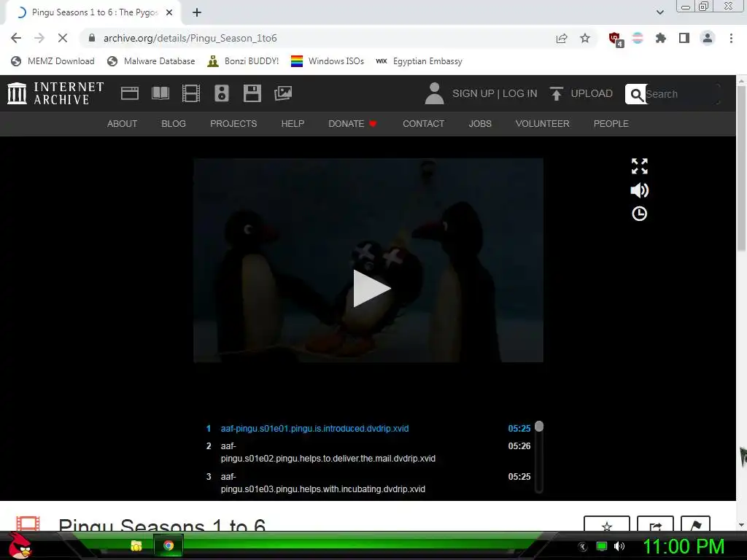747x560 pixels.
Task: Click the playlist scrollbar thumb
Action: click(539, 426)
